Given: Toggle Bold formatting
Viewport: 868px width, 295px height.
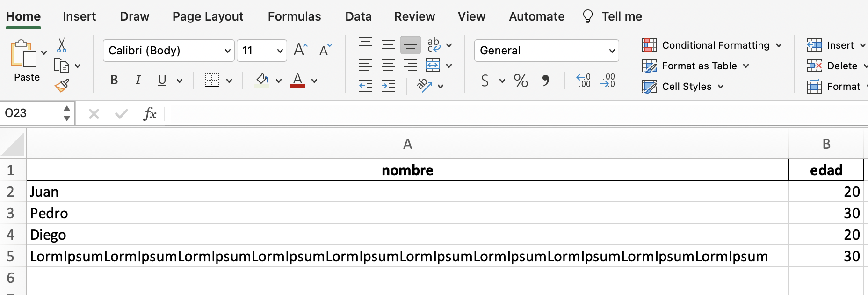Looking at the screenshot, I should (x=114, y=80).
